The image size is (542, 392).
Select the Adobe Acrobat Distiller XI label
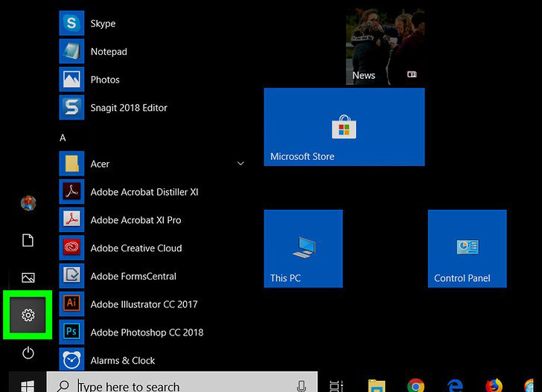click(x=144, y=192)
